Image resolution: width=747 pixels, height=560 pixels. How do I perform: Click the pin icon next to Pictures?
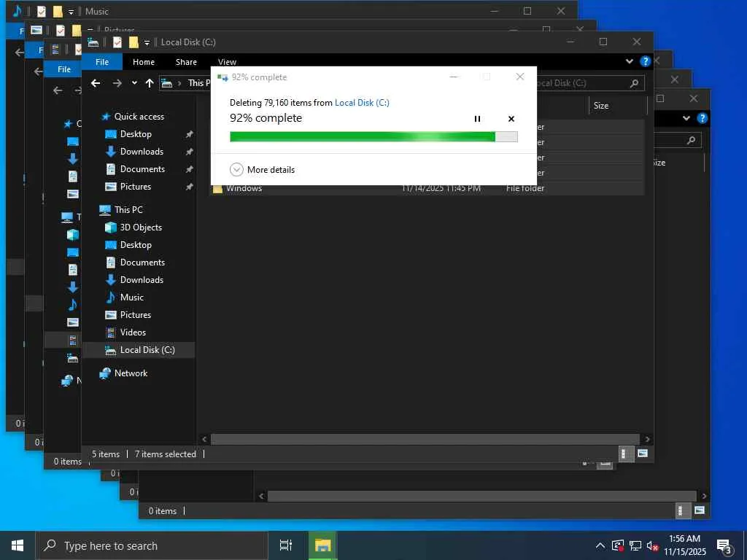coord(189,187)
